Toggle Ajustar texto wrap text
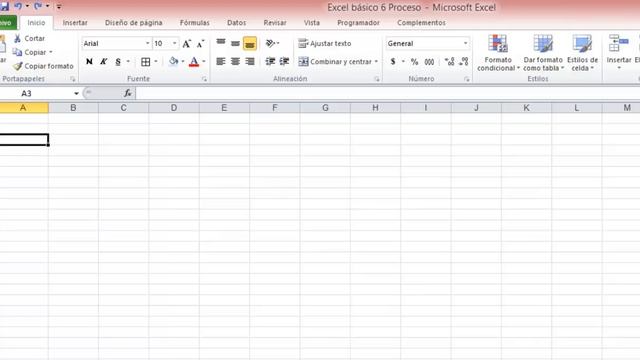 pos(324,43)
